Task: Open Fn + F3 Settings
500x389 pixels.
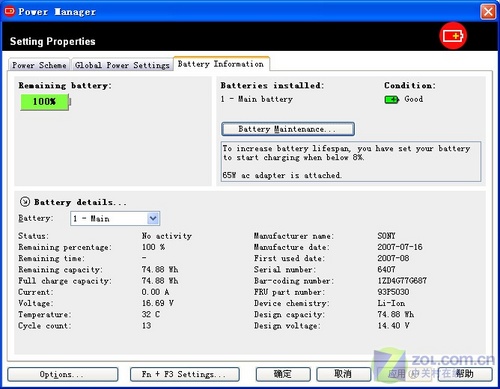Action: click(x=185, y=374)
